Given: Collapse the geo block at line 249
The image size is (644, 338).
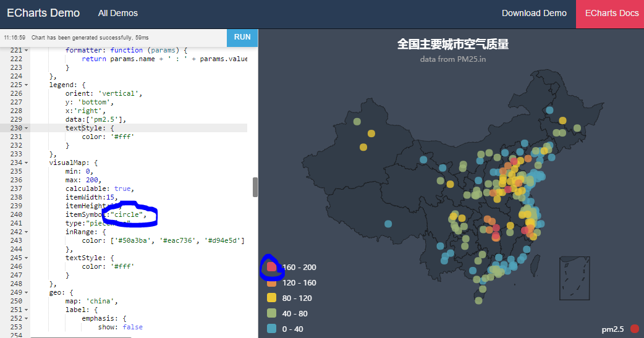Looking at the screenshot, I should (27, 293).
